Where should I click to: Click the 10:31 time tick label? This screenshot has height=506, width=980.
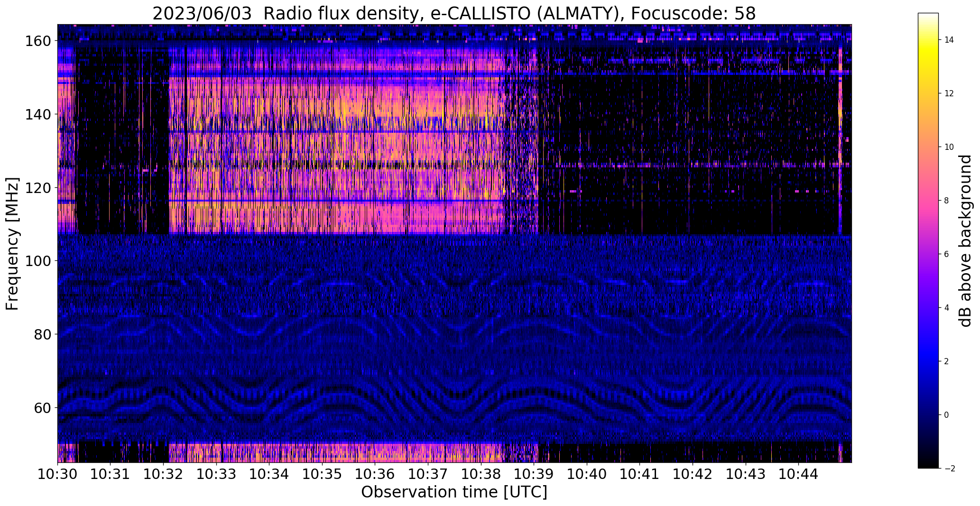pos(111,474)
